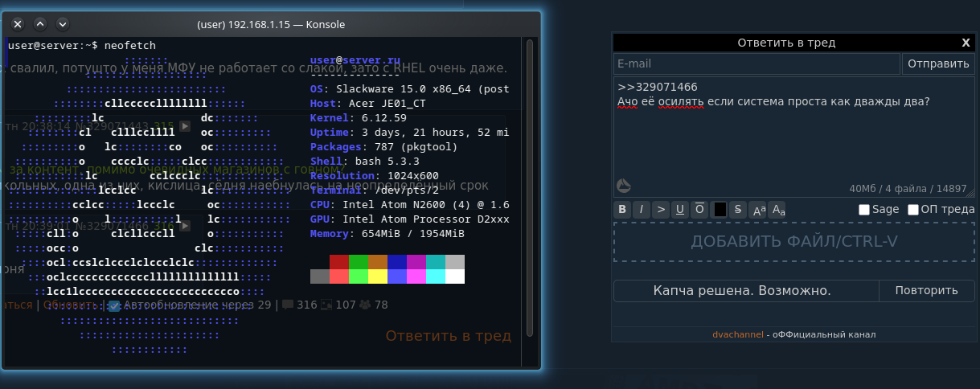Tick the 'ОП треда' checkbox
980x389 pixels.
[913, 210]
